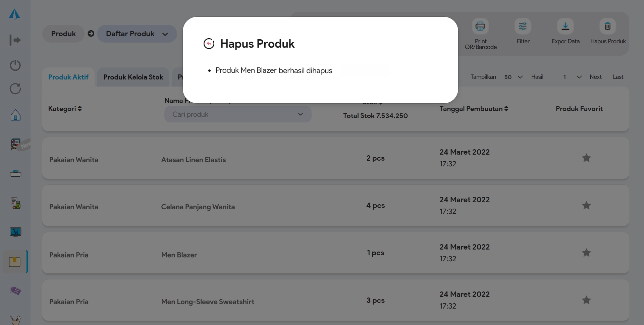Switch to Produk Kelola Stok tab
This screenshot has height=325, width=644.
pos(133,77)
